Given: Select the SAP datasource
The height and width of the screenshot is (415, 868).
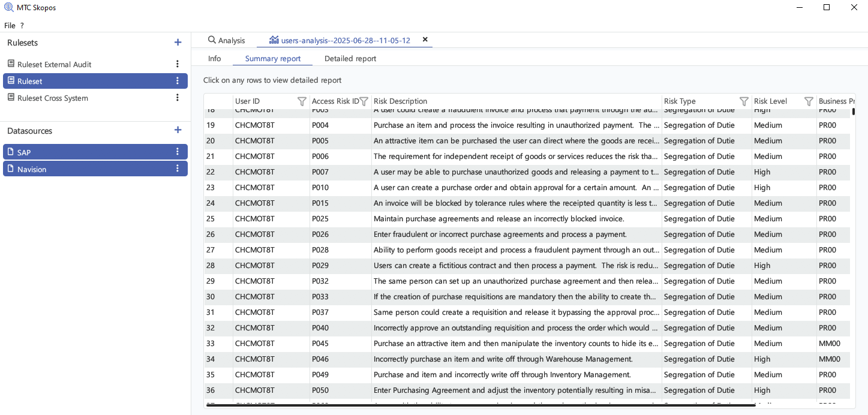Looking at the screenshot, I should point(95,152).
